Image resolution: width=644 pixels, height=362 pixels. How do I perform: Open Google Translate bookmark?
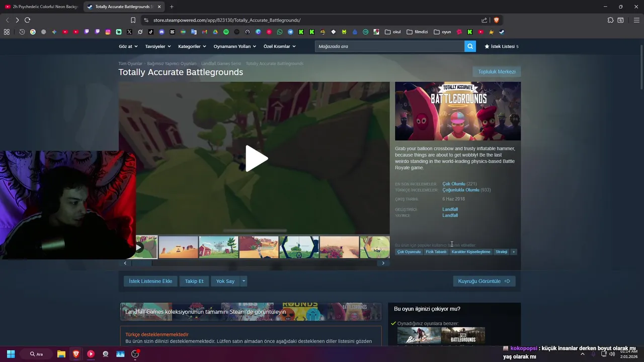point(194,32)
